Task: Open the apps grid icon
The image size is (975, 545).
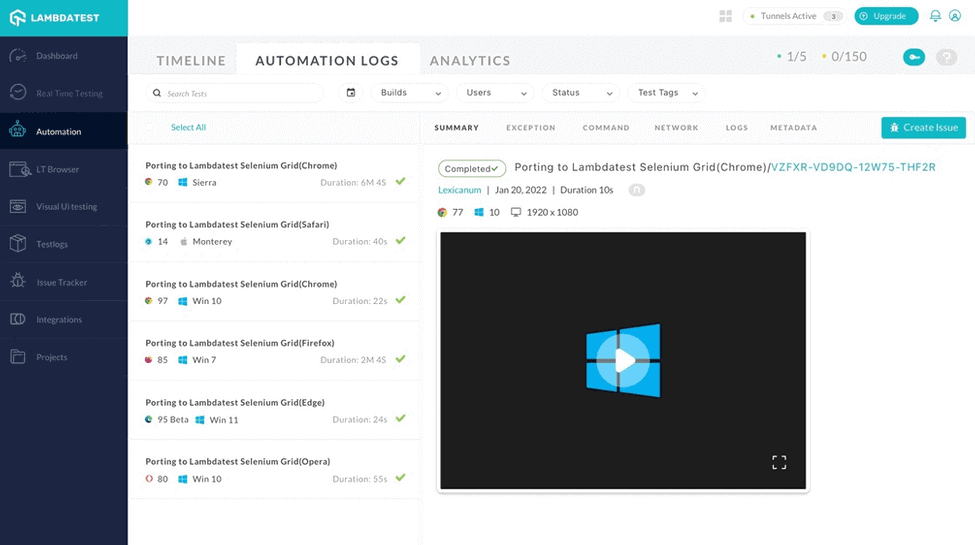Action: pyautogui.click(x=726, y=16)
